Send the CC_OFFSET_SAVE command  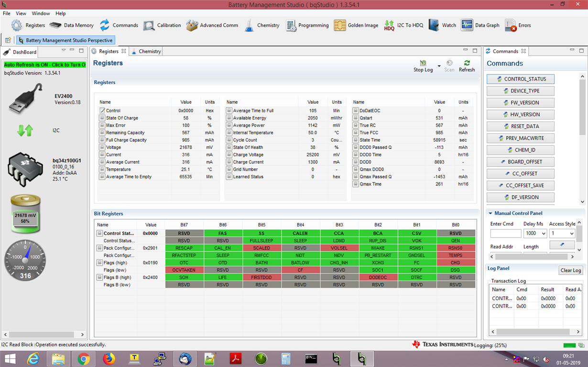click(520, 185)
